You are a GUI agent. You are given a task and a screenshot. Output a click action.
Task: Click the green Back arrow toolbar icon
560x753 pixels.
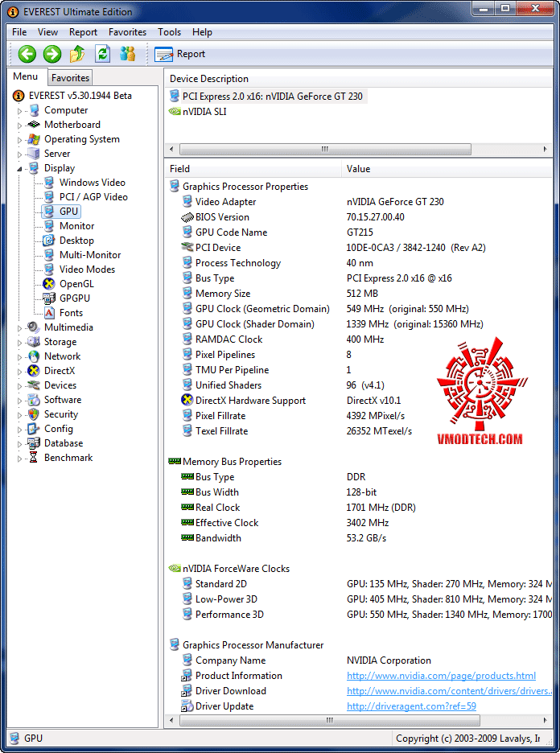click(x=27, y=54)
